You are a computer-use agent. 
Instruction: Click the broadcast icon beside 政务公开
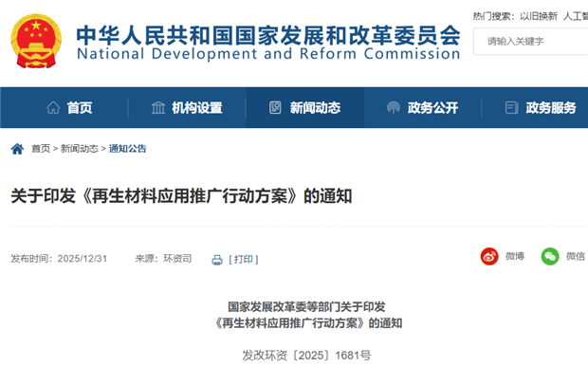point(394,108)
